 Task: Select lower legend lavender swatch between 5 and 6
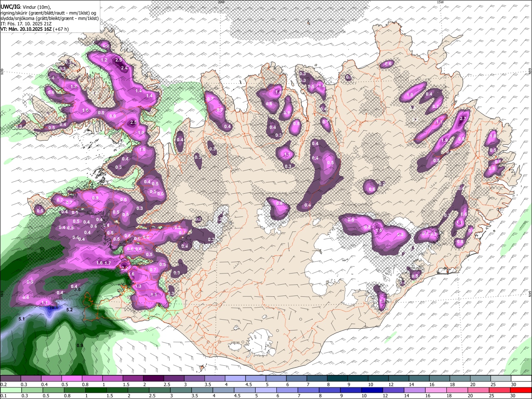point(266,390)
